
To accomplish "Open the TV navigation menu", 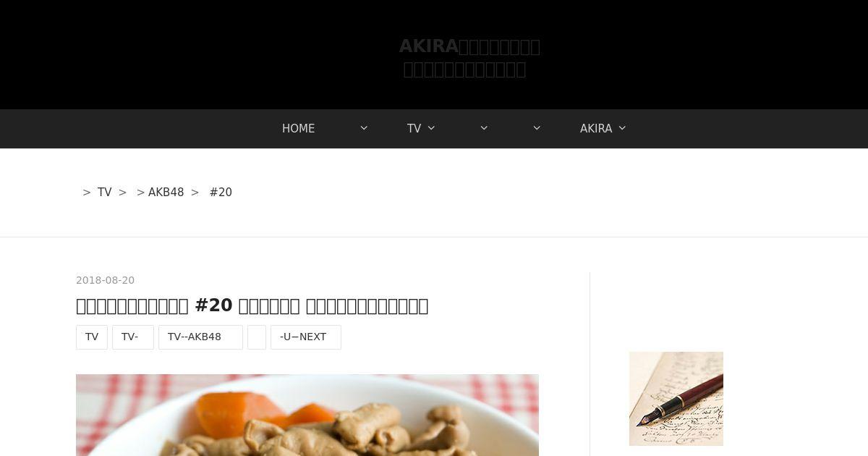I will tap(414, 128).
